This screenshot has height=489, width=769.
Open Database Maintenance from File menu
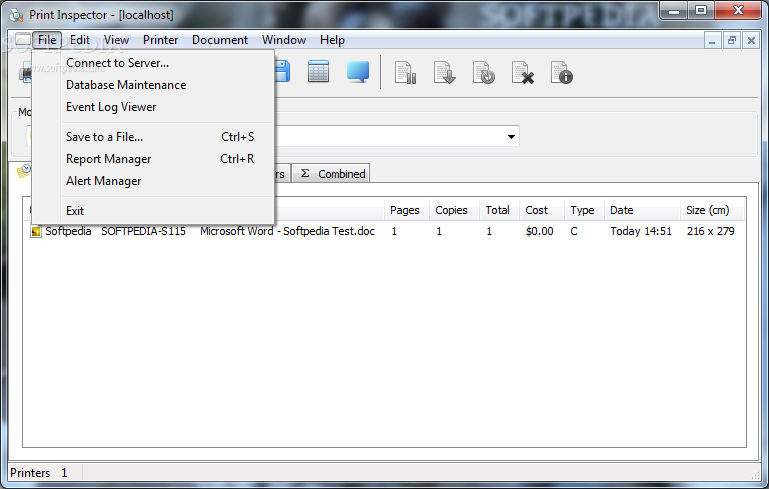click(x=126, y=85)
